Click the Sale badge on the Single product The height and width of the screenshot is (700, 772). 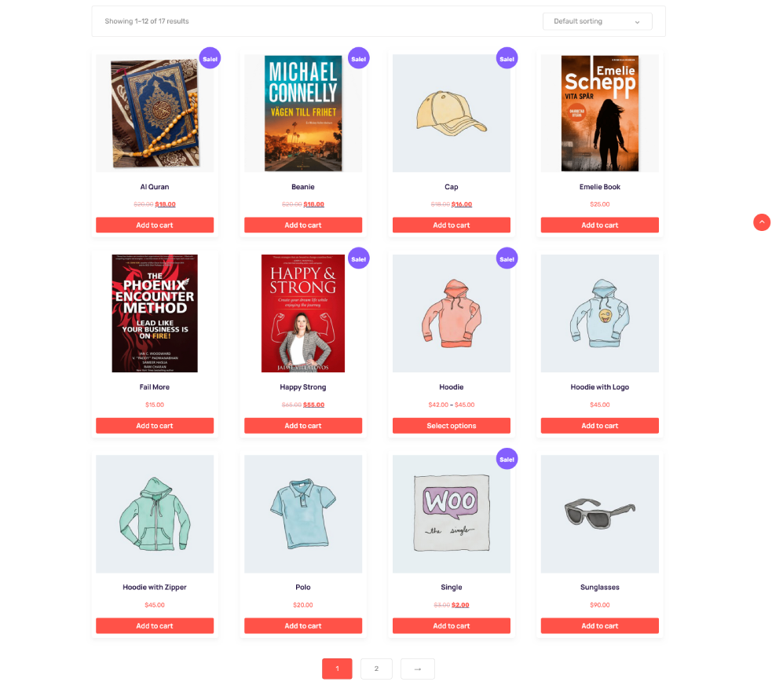(x=507, y=459)
